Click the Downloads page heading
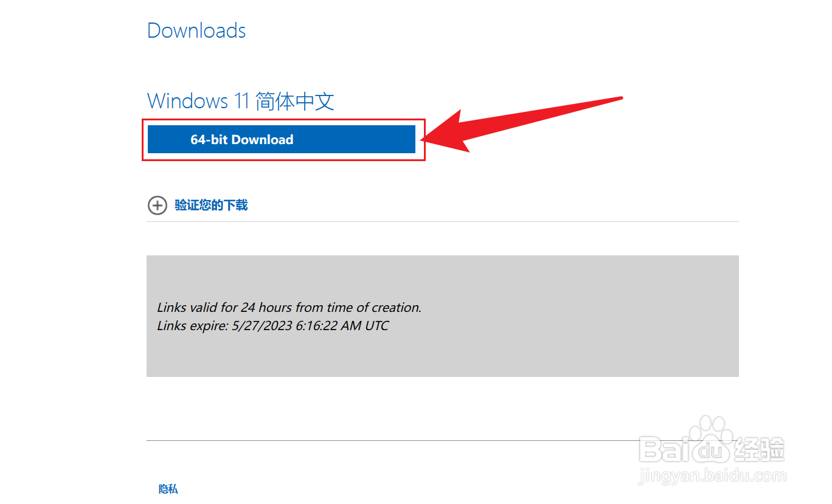The image size is (832, 504). (x=196, y=30)
